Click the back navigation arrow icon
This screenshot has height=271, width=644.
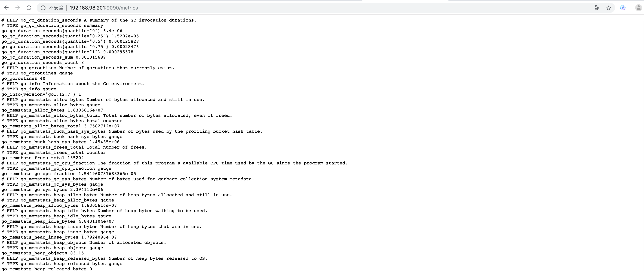coord(7,8)
